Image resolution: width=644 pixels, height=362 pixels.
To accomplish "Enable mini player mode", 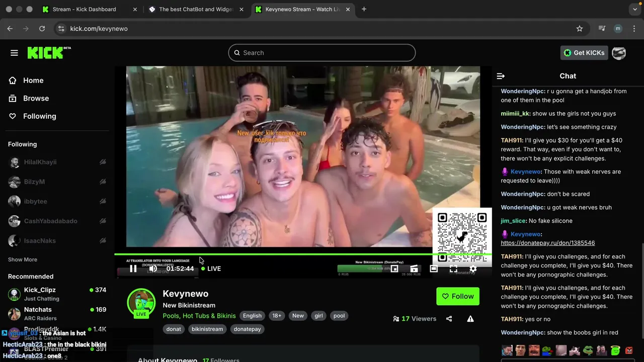I will [x=394, y=268].
